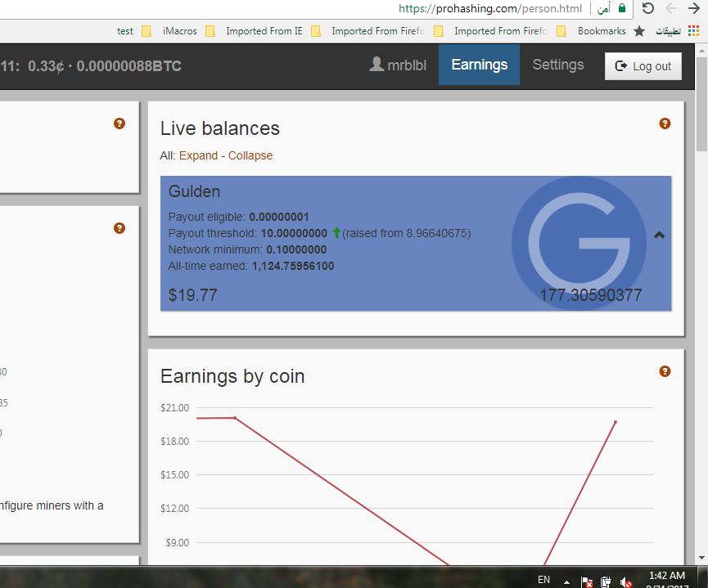Click the prohashing.com address bar URL
Screen dimensions: 708x588
coord(490,8)
